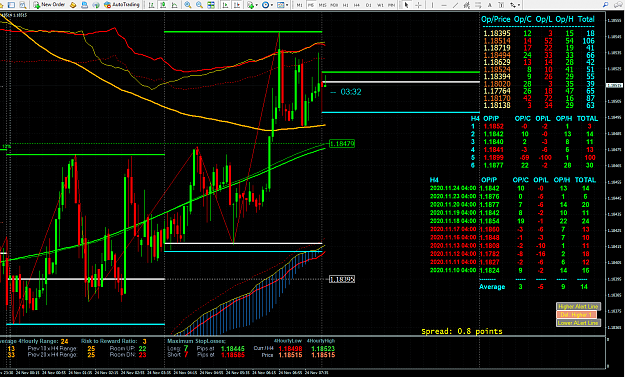Select the M1 timeframe

click(x=299, y=5)
